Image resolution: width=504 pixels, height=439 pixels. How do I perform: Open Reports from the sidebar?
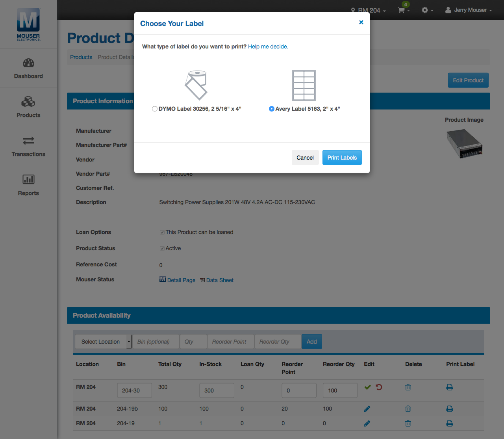tap(28, 185)
